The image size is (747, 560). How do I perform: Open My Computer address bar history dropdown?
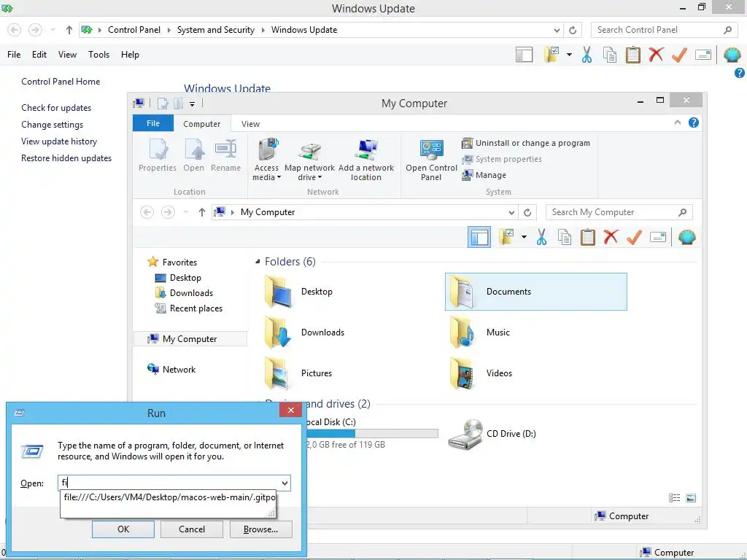511,212
